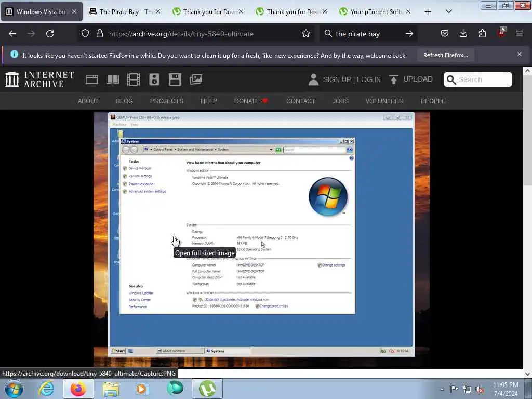Open Windows Media Player taskbar icon
532x399 pixels.
pyautogui.click(x=142, y=389)
